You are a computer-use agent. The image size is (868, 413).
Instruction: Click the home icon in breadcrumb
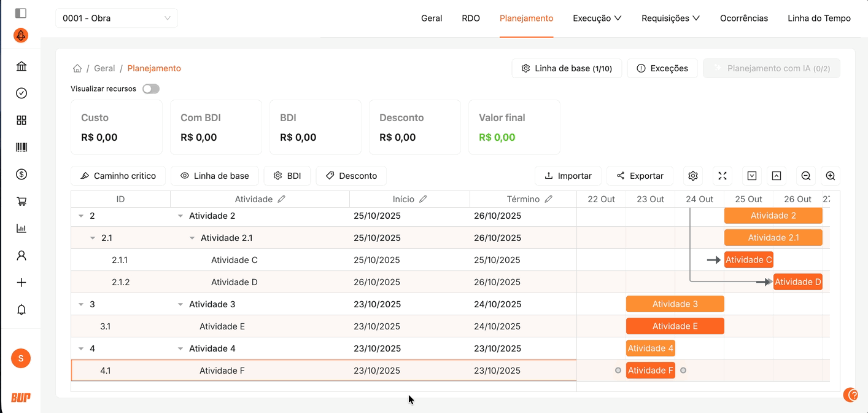click(77, 68)
